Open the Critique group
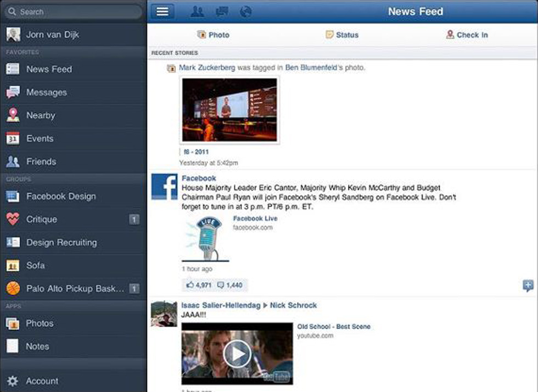The height and width of the screenshot is (392, 538). 42,219
